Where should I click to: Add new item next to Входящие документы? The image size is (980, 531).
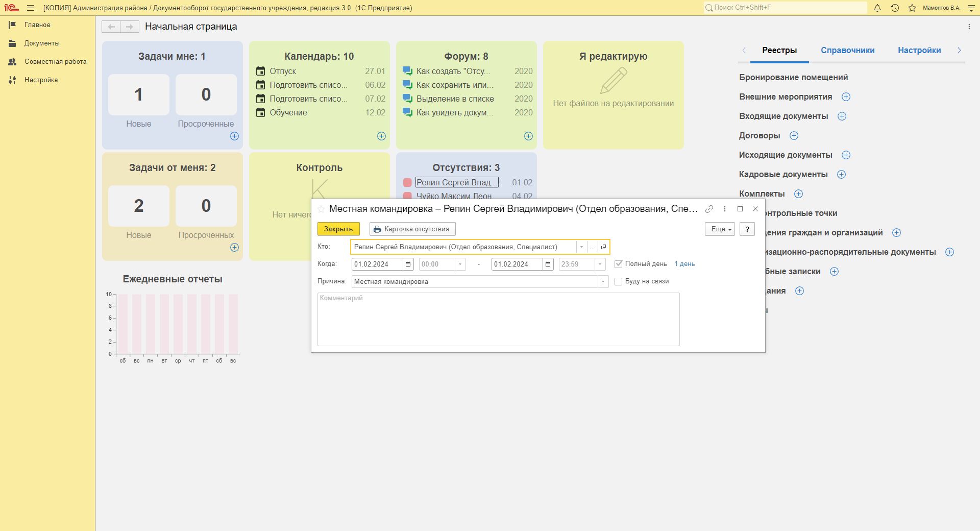(842, 116)
